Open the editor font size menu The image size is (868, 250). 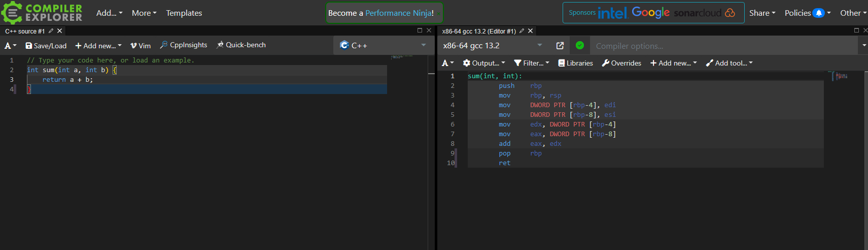click(11, 46)
